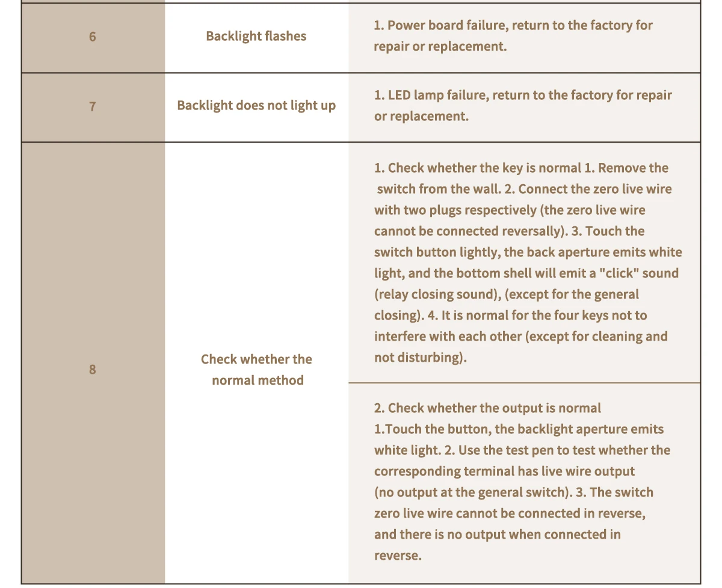Click "Touch the button, the backlight aperture" line

(x=519, y=429)
